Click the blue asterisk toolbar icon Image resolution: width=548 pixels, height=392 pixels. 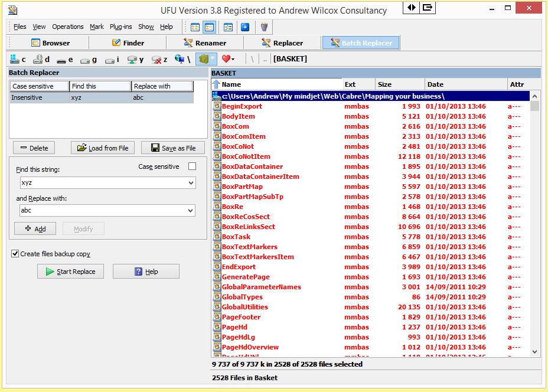245,27
